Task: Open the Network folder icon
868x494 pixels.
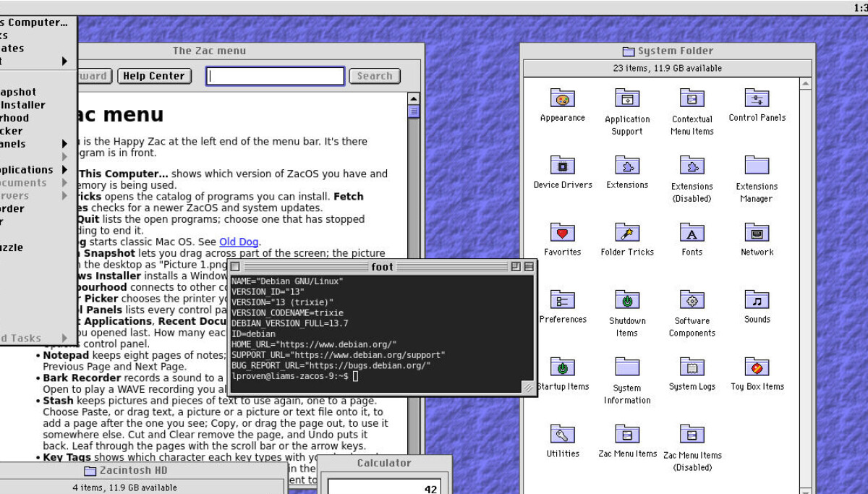Action: (757, 232)
